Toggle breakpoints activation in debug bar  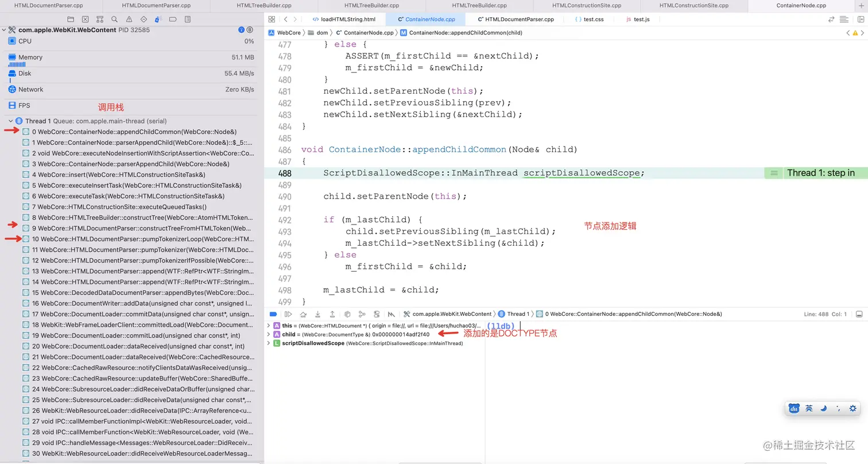tap(273, 314)
